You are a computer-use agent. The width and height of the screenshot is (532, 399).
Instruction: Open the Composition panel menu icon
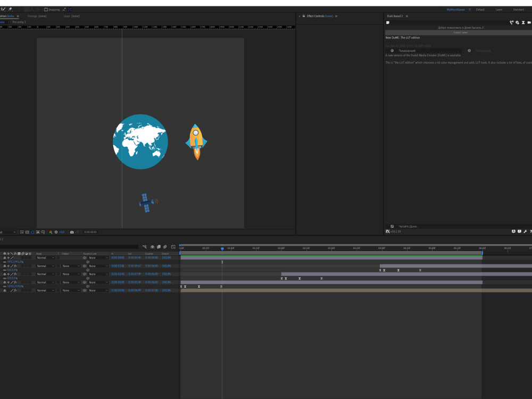[18, 16]
